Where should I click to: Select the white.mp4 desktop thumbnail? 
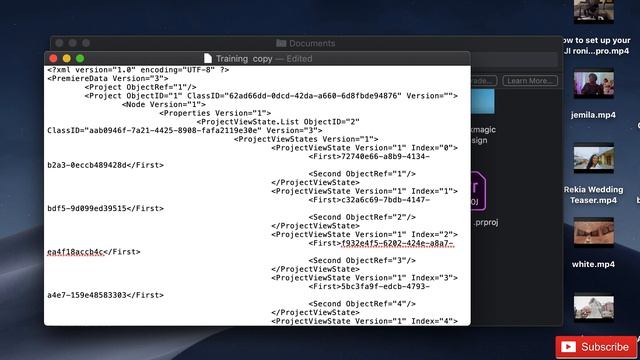point(593,233)
